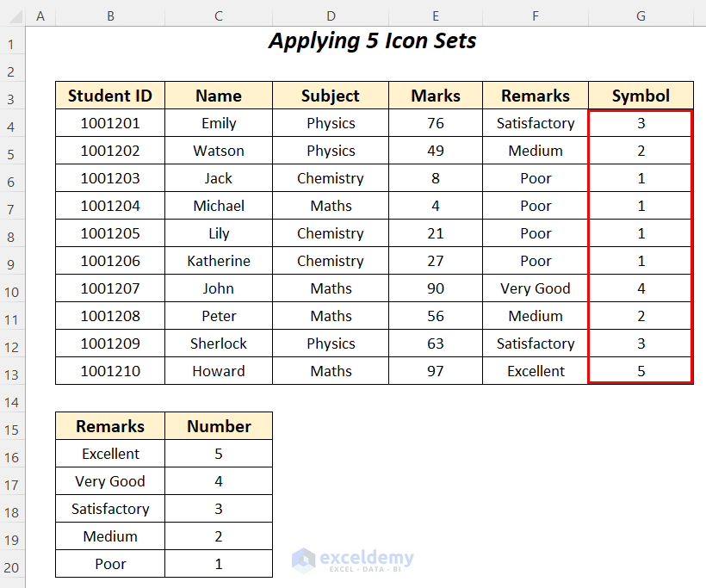The width and height of the screenshot is (706, 588).
Task: Click the Select All corner triangle
Action: 12,15
